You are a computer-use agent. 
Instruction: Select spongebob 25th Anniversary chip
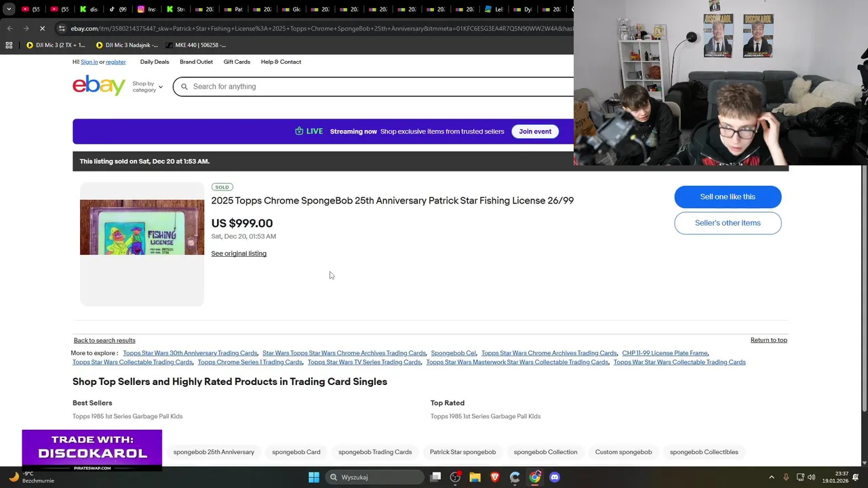tap(214, 452)
